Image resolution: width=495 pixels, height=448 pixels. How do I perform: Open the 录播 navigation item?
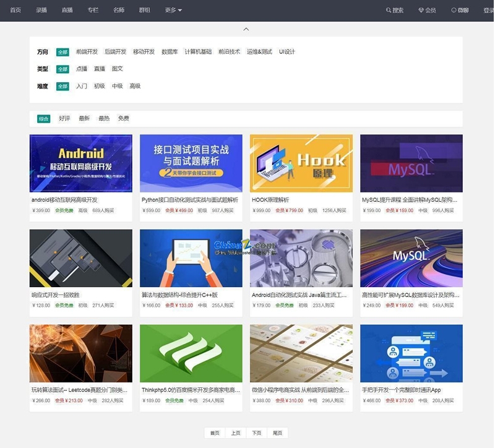41,10
